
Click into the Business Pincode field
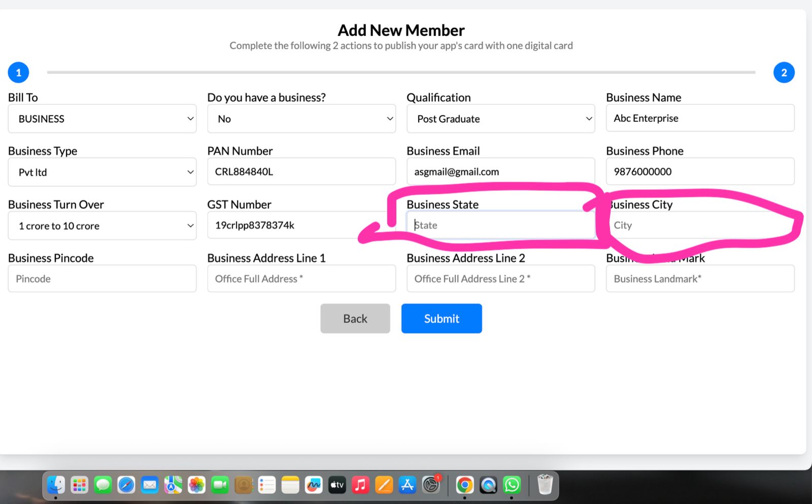pyautogui.click(x=102, y=279)
